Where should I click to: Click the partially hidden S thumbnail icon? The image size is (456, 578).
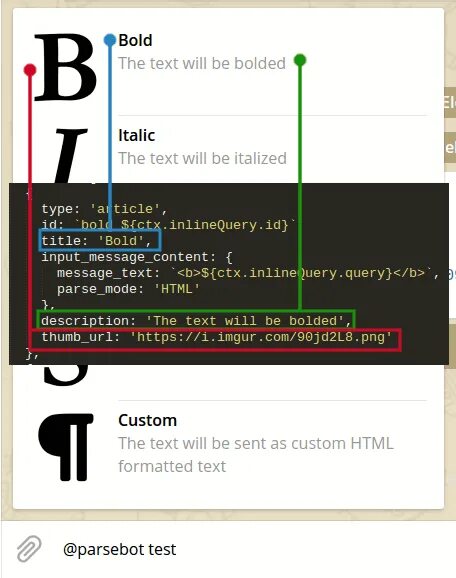66,375
